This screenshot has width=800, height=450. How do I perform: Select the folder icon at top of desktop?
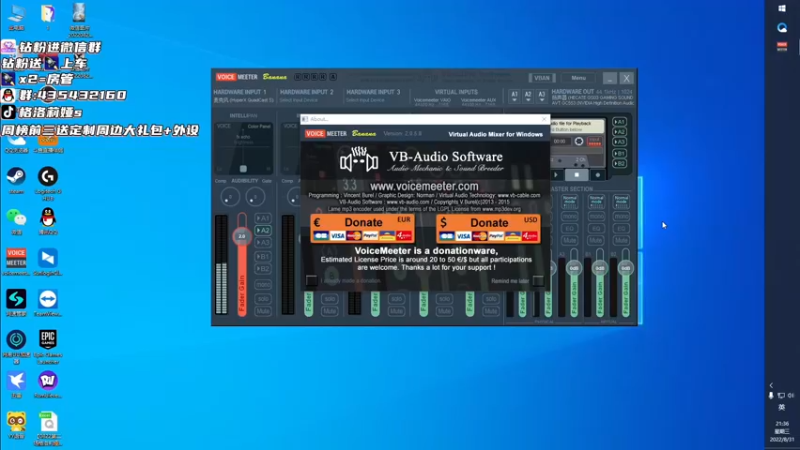click(47, 16)
